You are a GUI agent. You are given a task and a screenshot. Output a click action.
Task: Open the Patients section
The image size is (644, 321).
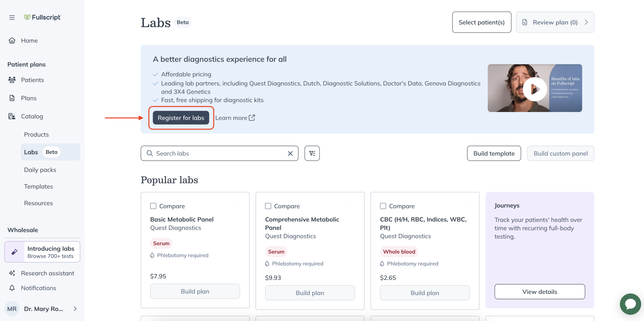(x=32, y=80)
